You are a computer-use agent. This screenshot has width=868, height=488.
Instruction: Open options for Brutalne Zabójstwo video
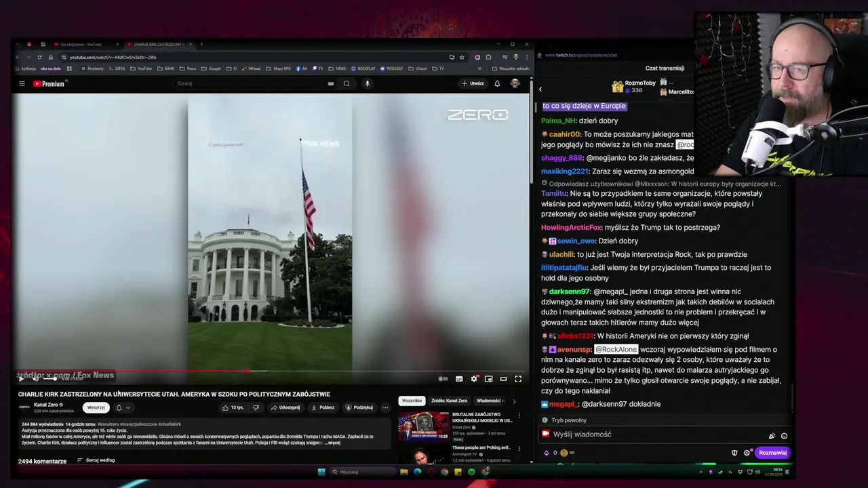[519, 415]
